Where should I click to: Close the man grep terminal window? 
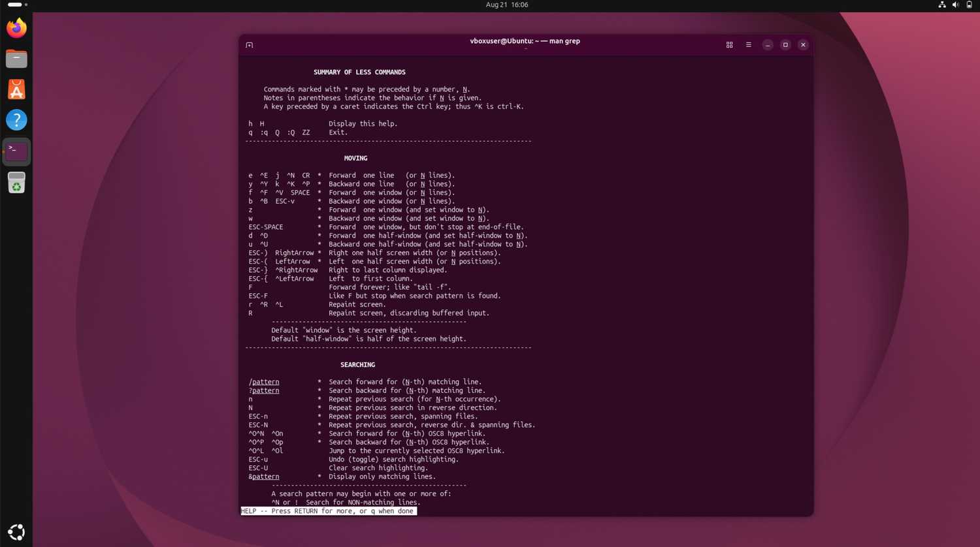tap(803, 45)
